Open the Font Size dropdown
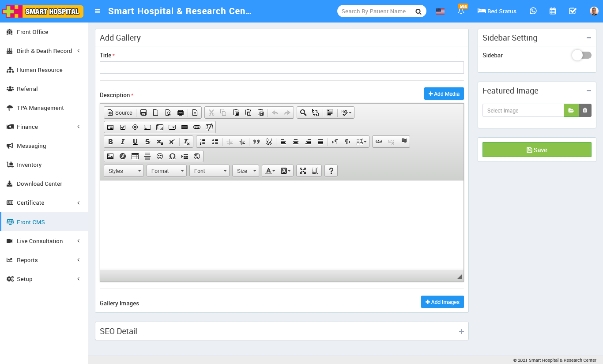The image size is (603, 364). (245, 171)
